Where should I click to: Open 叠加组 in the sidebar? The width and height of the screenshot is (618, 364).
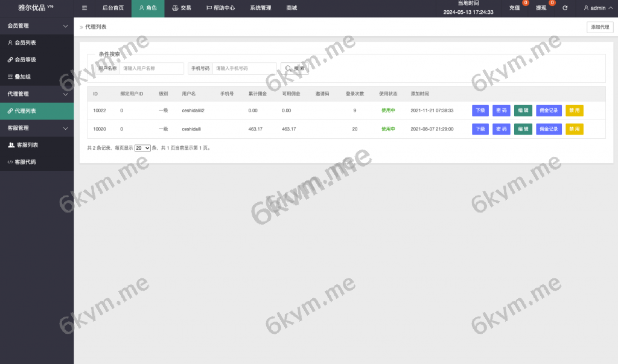[x=25, y=77]
